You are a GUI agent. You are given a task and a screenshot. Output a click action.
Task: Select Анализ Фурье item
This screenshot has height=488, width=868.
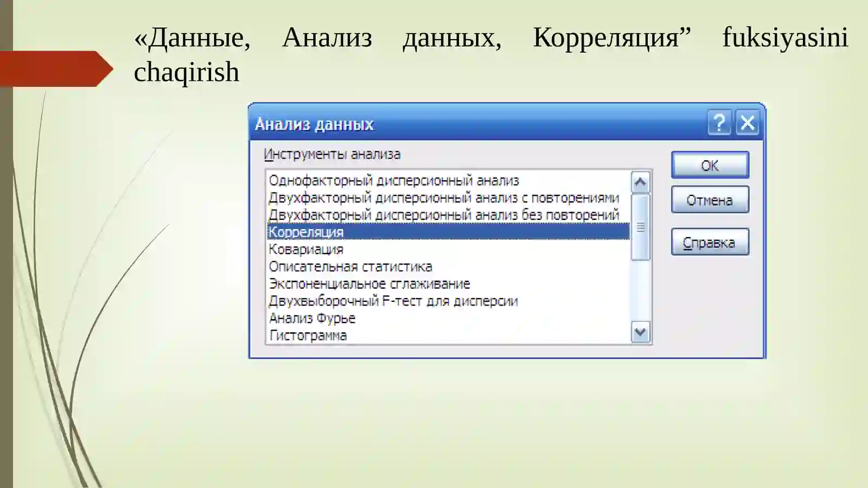449,318
